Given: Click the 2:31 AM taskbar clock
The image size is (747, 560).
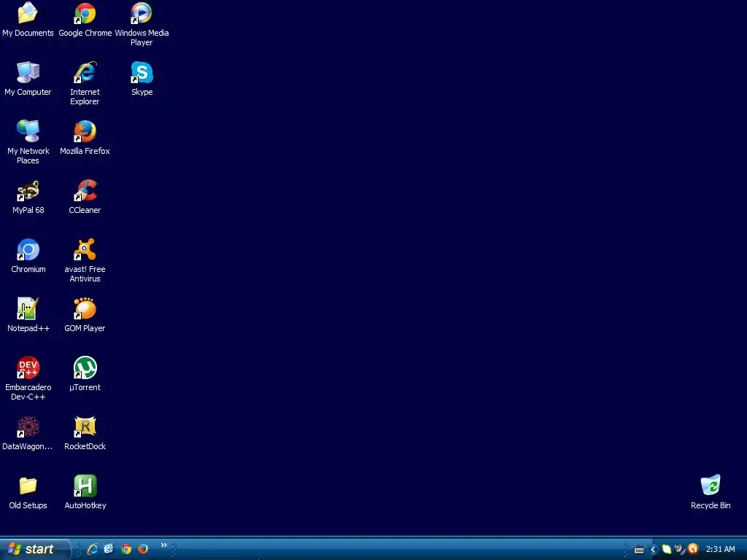Looking at the screenshot, I should pyautogui.click(x=720, y=550).
